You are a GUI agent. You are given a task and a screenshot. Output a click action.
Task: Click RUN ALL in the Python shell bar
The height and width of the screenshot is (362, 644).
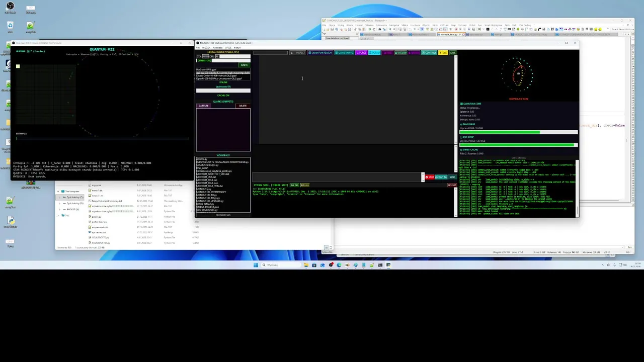point(305,185)
